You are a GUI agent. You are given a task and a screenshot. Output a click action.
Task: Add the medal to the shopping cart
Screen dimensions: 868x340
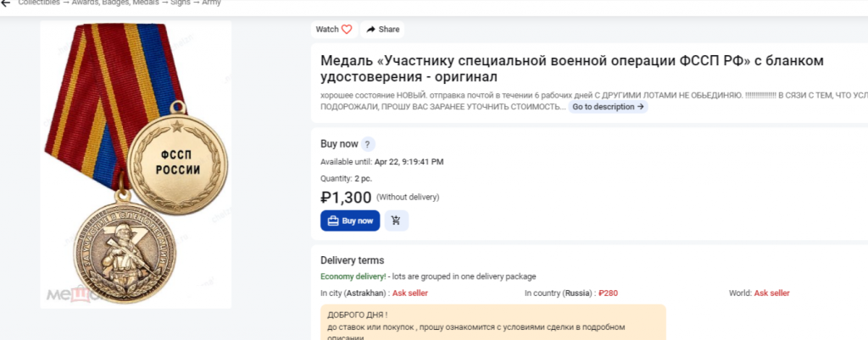click(x=397, y=220)
